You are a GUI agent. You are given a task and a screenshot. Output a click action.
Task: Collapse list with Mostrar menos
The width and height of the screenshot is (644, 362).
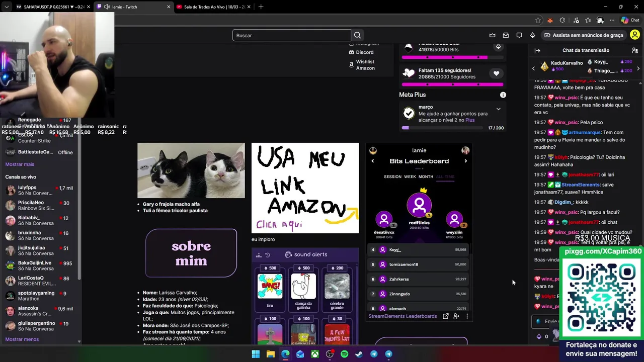[x=22, y=339]
